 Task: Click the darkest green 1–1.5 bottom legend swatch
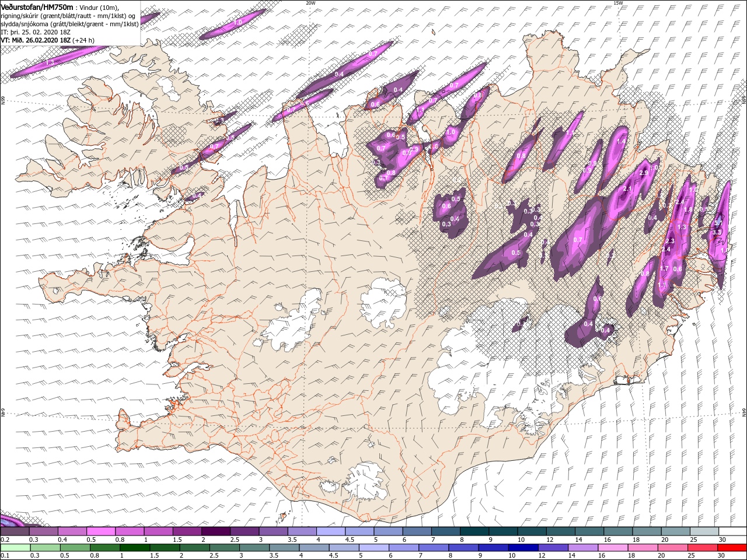point(134,548)
